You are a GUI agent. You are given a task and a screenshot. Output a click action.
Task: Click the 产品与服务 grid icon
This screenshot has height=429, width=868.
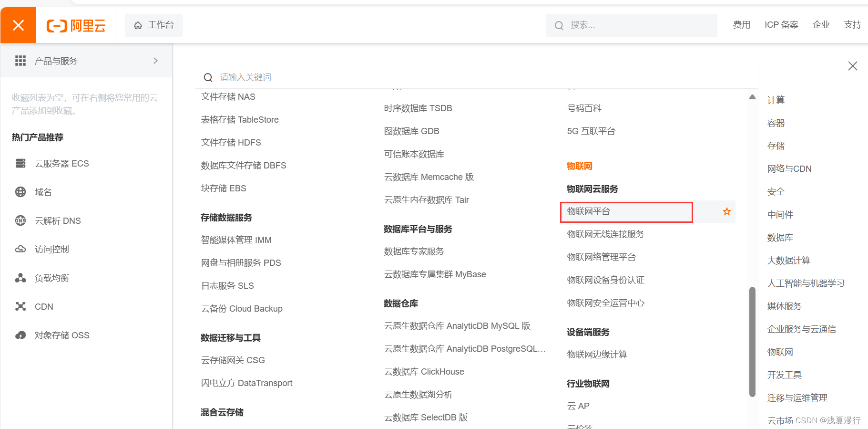[x=20, y=61]
